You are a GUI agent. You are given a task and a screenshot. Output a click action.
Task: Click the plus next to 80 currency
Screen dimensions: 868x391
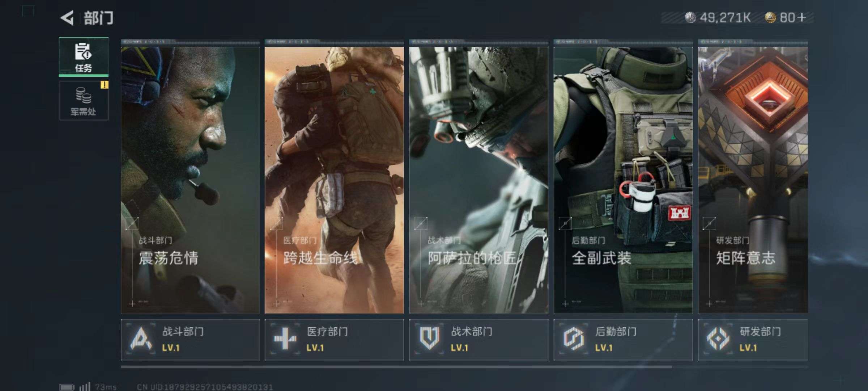pos(801,17)
